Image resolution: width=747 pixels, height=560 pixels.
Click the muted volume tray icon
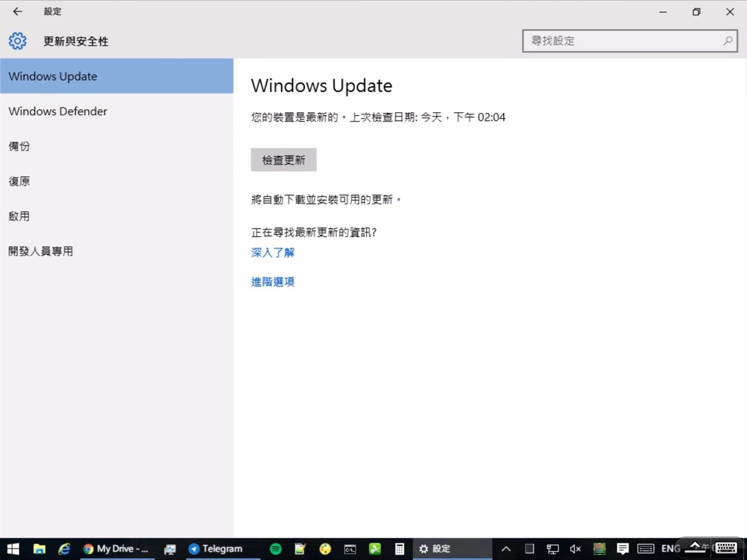pos(575,549)
